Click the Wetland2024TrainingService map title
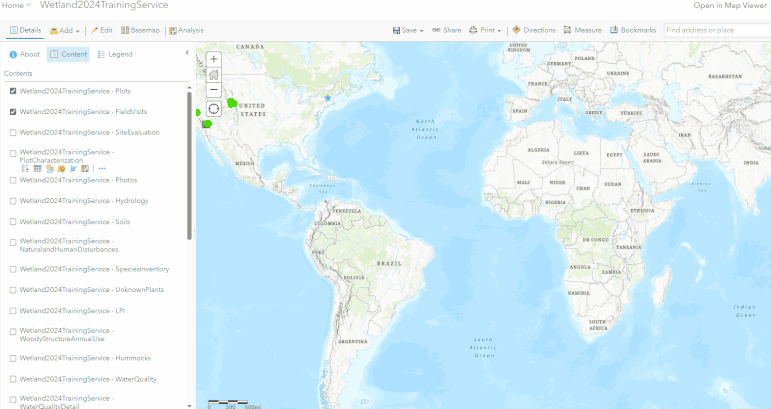The width and height of the screenshot is (771, 409). click(104, 5)
